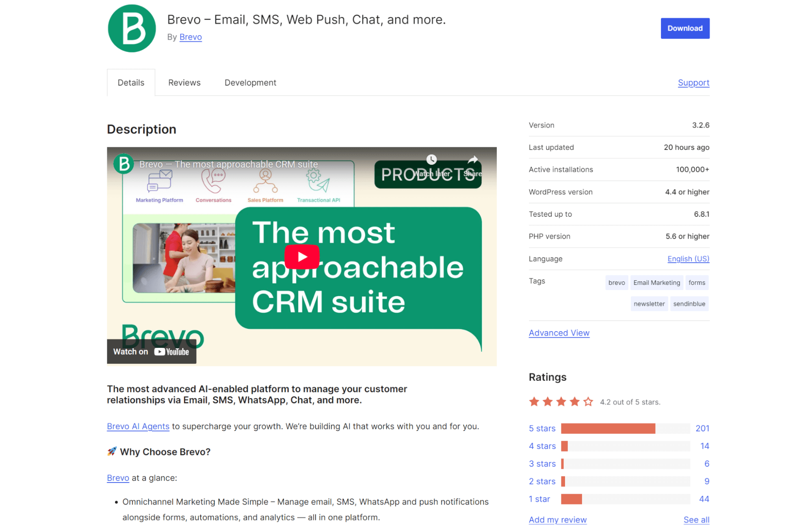Click the 20 hours ago value
Viewport: 812px width, 526px height.
686,147
